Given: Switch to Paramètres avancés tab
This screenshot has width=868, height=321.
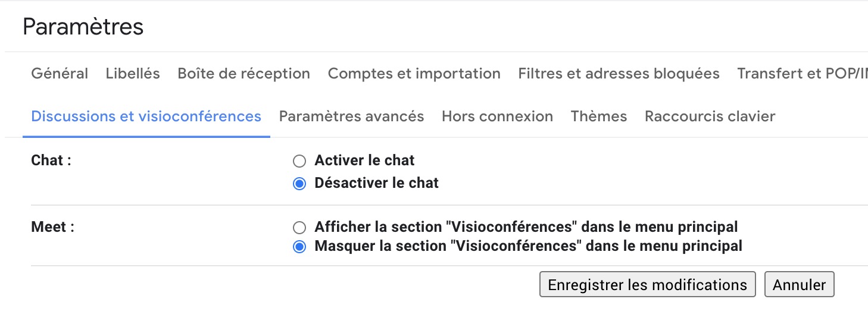Looking at the screenshot, I should 351,117.
